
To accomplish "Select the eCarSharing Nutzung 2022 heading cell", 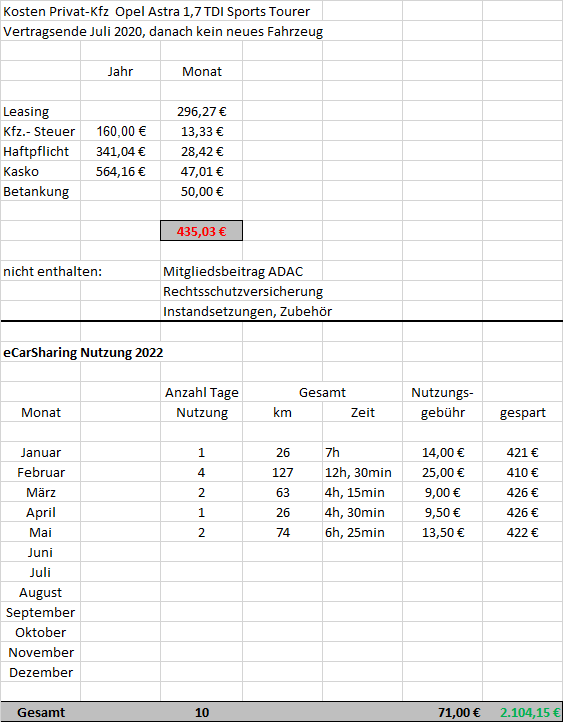I will point(83,352).
